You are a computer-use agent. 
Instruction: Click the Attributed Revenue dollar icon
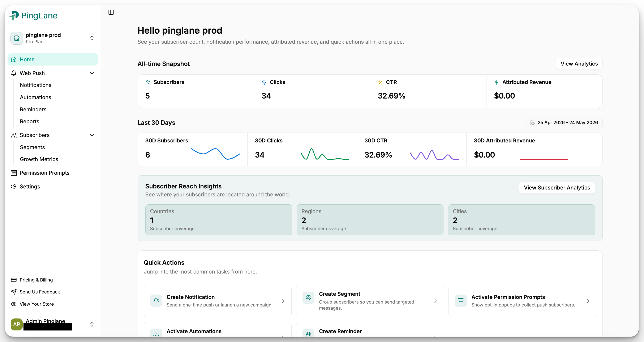497,82
